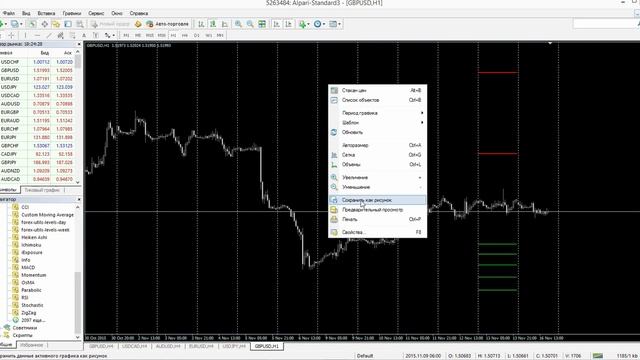The image size is (640, 360).
Task: Click the bar chart type toolbar icon
Action: 201,24
